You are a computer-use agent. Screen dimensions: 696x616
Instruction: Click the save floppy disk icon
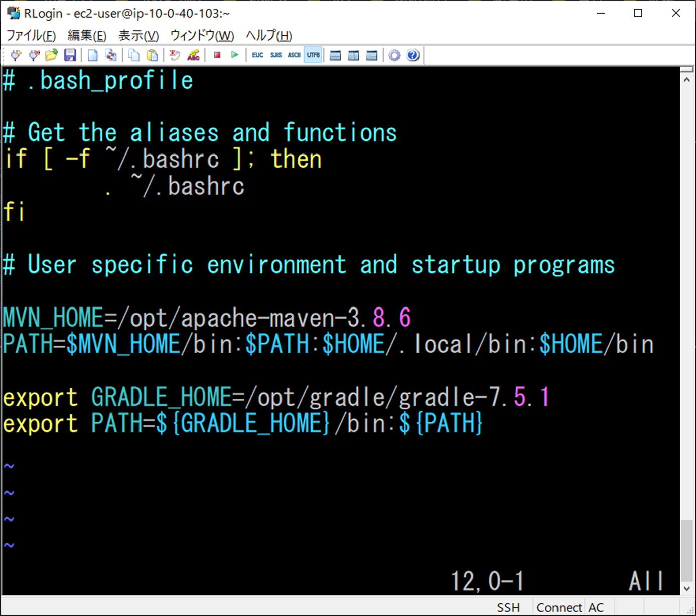(70, 55)
